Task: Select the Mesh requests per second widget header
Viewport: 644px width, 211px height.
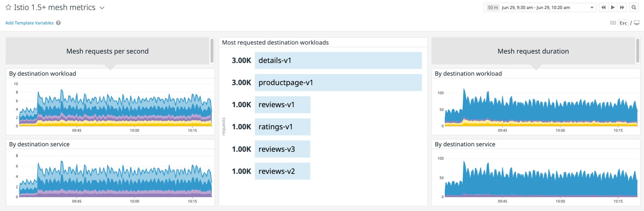Action: [x=107, y=51]
